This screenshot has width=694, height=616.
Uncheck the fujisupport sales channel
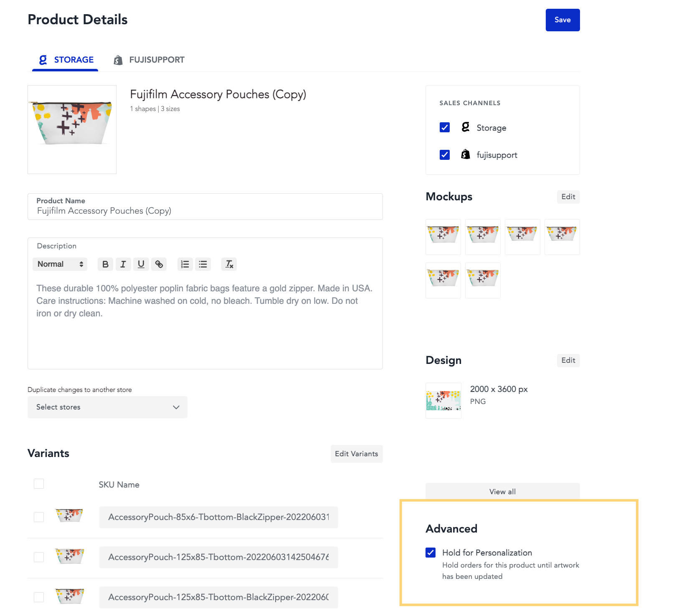(445, 155)
